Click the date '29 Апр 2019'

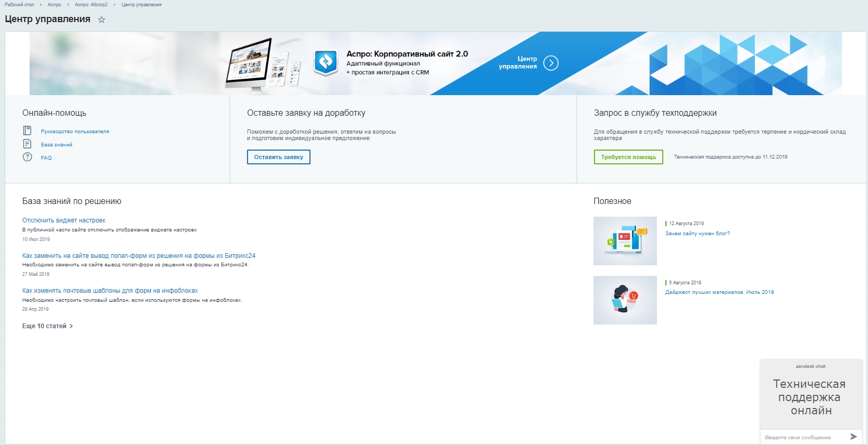[35, 309]
